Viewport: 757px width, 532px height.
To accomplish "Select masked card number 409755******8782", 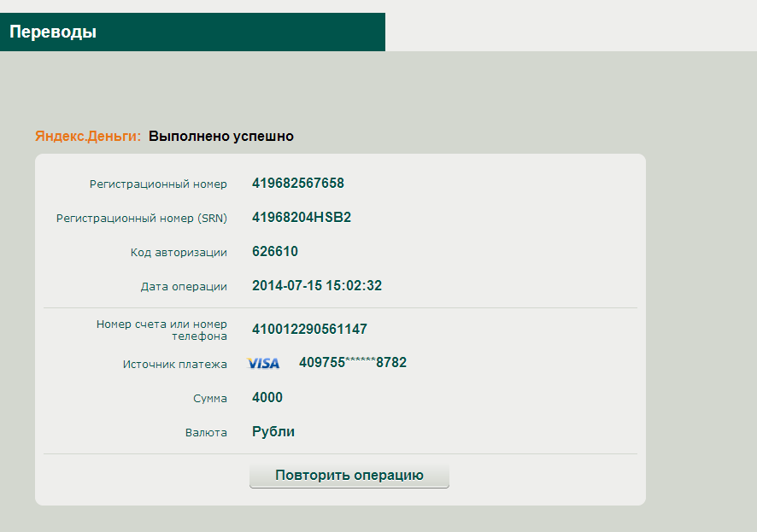I will click(353, 363).
